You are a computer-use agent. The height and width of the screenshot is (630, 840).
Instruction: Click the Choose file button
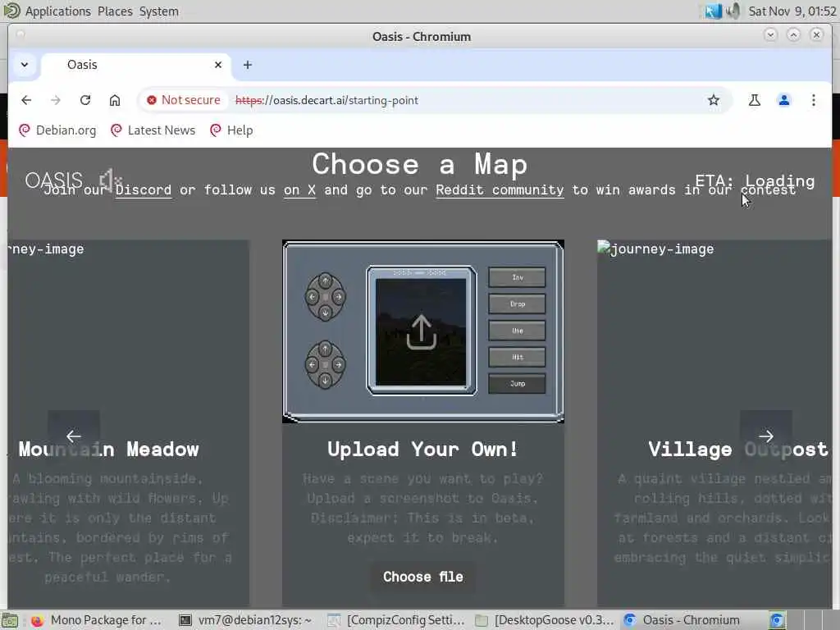[422, 577]
